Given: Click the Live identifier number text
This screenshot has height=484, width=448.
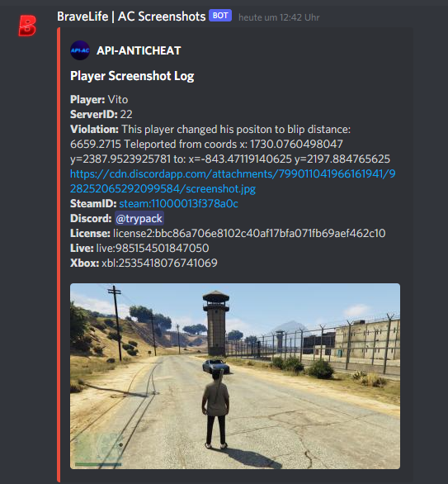Looking at the screenshot, I should tap(153, 248).
